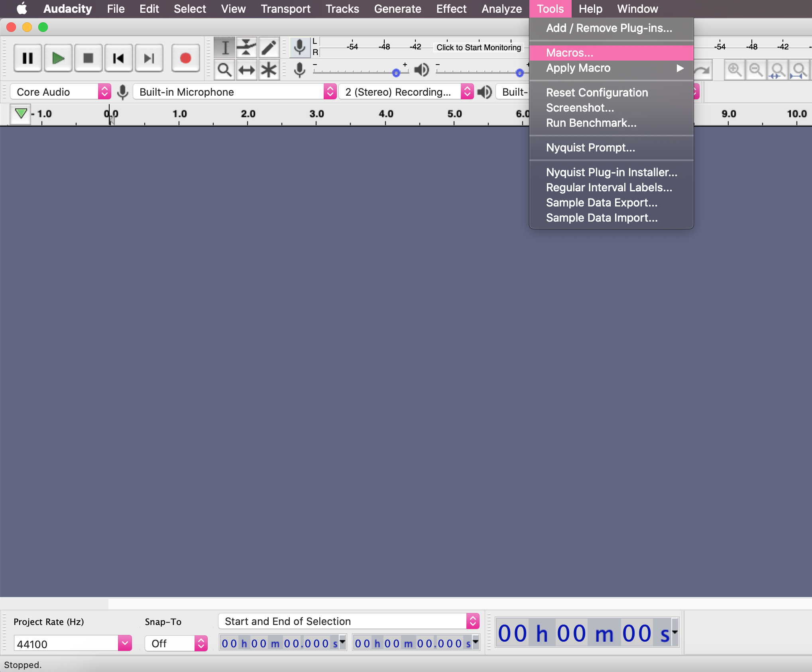Open the Help menu
The image size is (812, 672).
(x=590, y=8)
